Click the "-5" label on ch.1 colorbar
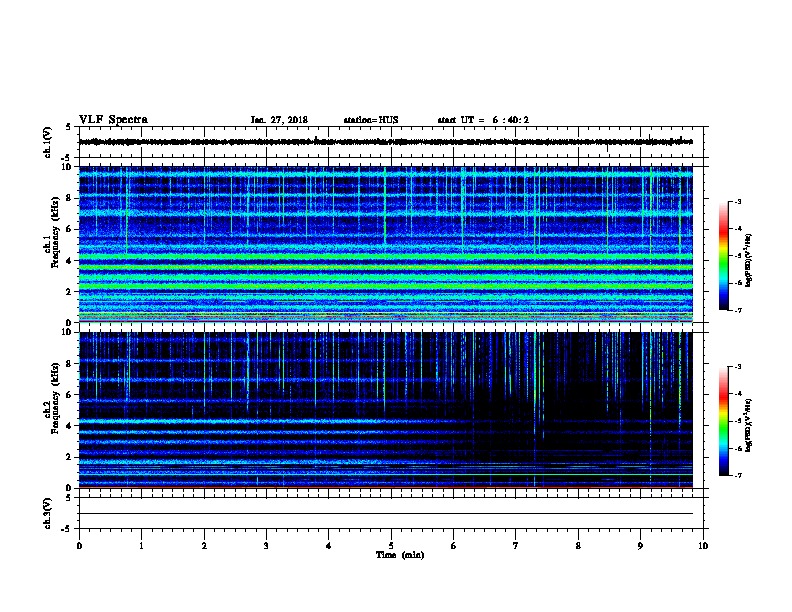792x612 pixels. [737, 256]
